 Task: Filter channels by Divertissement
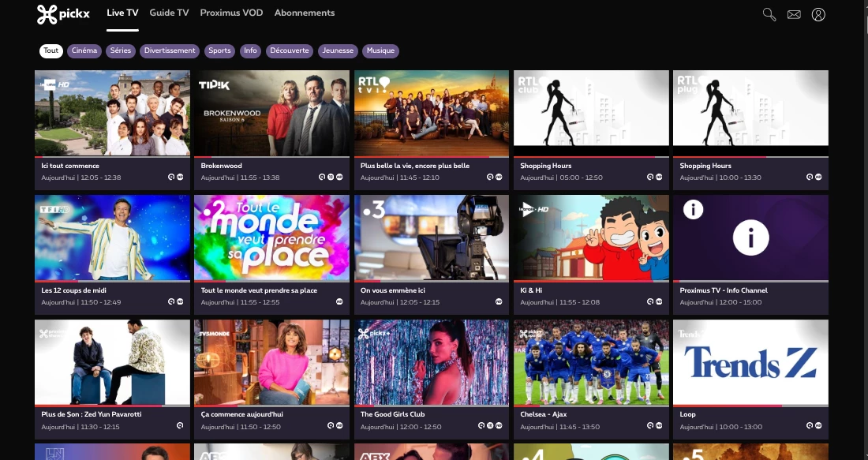pos(170,51)
